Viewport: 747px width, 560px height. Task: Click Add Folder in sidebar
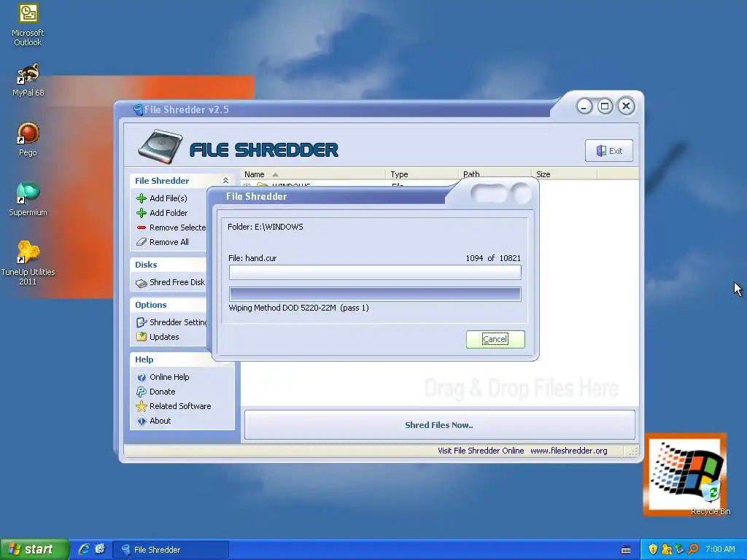[x=161, y=213]
